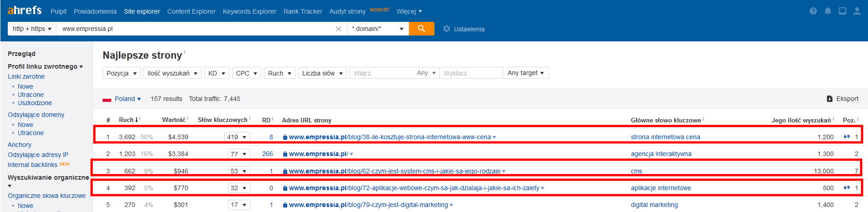
Task: Sort by the Wartość column header
Action: click(x=174, y=120)
